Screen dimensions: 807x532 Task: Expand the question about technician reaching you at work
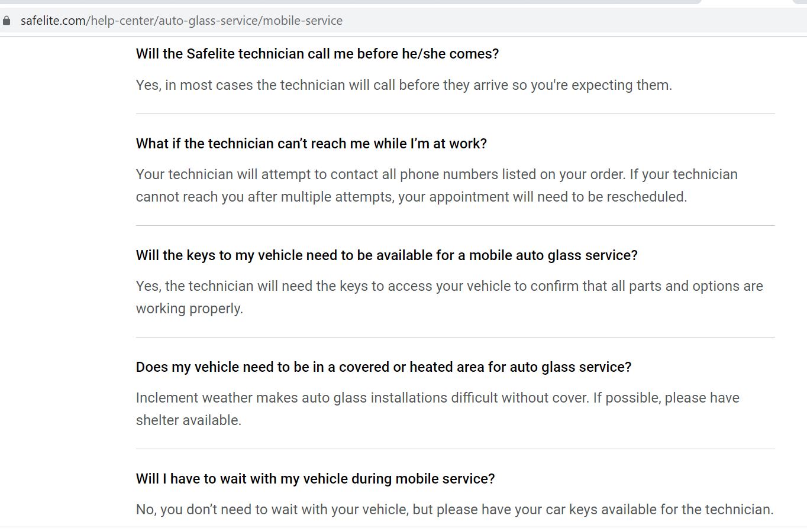tap(311, 143)
